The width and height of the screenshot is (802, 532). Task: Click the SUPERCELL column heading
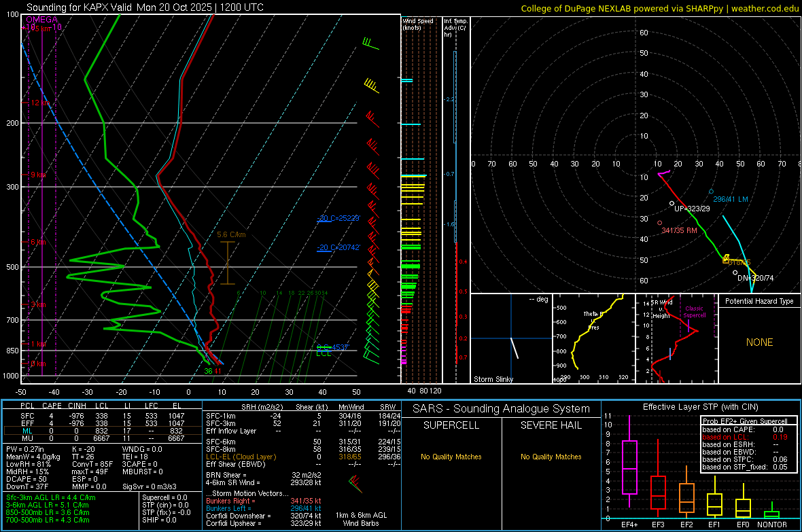point(451,425)
